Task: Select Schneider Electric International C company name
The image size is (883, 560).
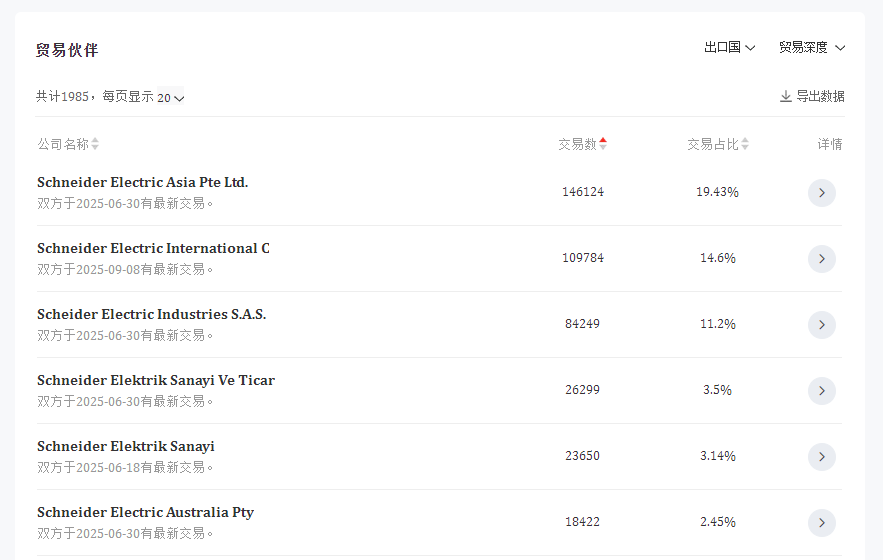Action: pos(153,248)
